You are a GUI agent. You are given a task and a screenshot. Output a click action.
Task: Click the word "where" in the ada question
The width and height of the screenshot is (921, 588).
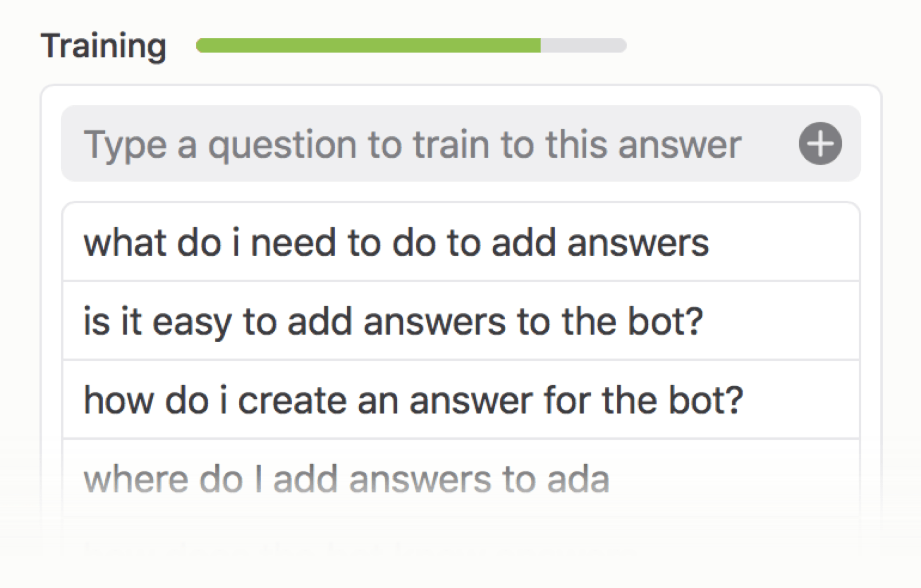pyautogui.click(x=135, y=479)
